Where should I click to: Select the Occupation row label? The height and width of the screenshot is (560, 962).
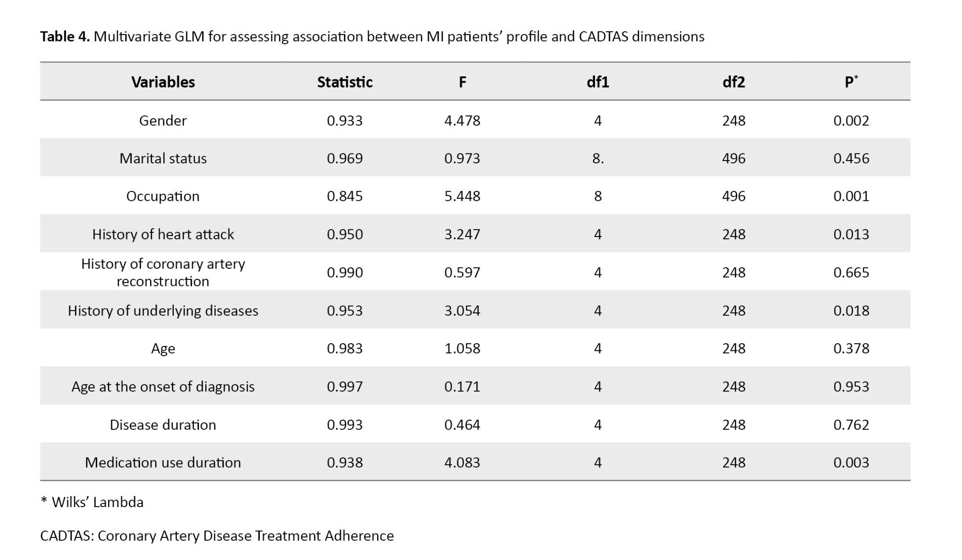[x=163, y=196]
